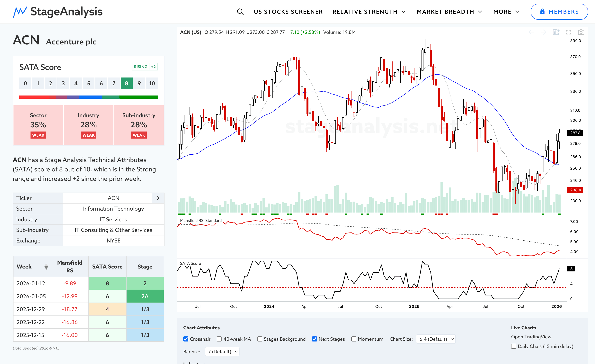Screen dimensions: 595x364
Task: Enable the Daily Chart checkbox
Action: 514,346
